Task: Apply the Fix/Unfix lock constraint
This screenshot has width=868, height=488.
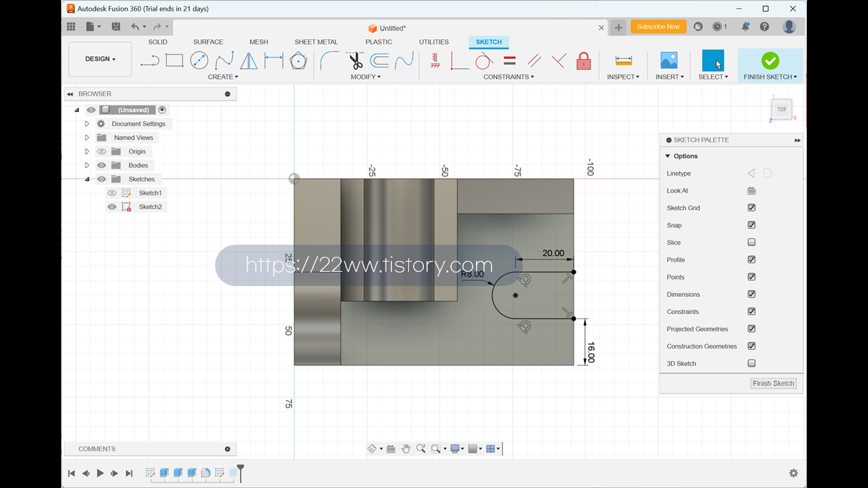Action: coord(584,60)
